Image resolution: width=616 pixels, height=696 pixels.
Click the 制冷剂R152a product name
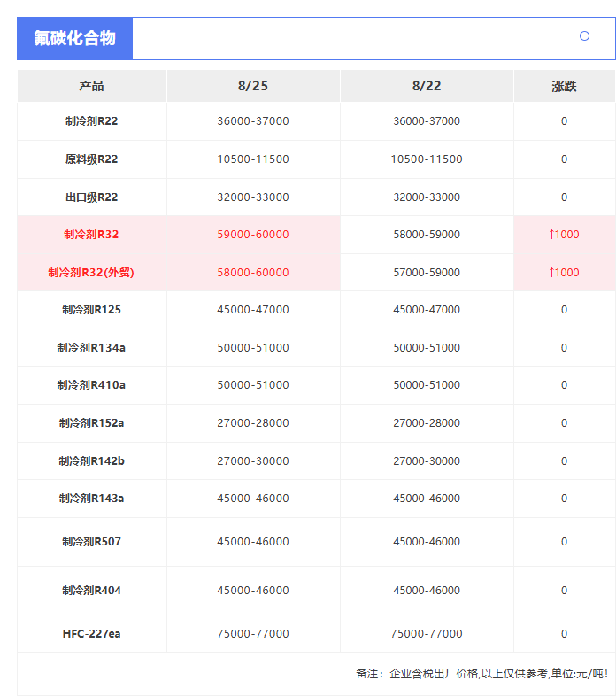(91, 423)
